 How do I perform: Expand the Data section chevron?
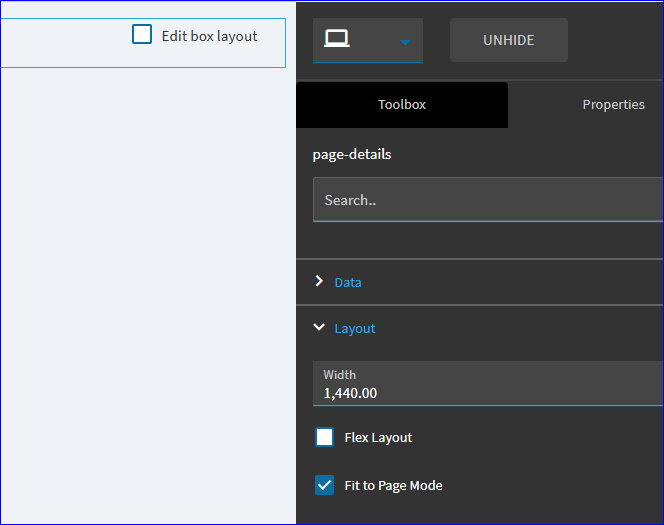[x=319, y=281]
